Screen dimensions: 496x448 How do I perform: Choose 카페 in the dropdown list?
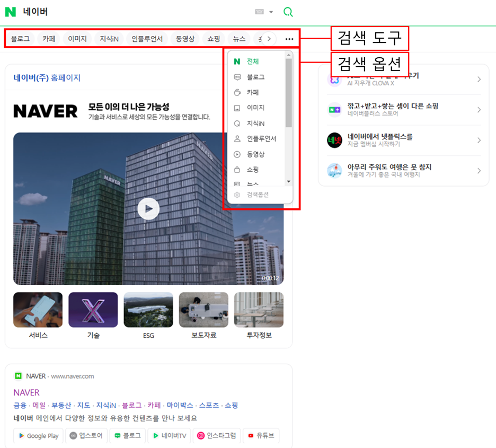coord(256,92)
